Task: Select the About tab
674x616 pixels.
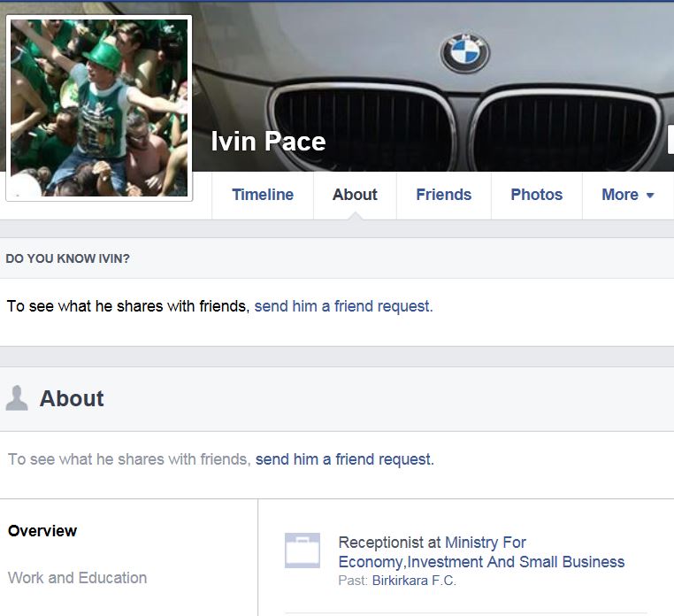Action: click(355, 195)
